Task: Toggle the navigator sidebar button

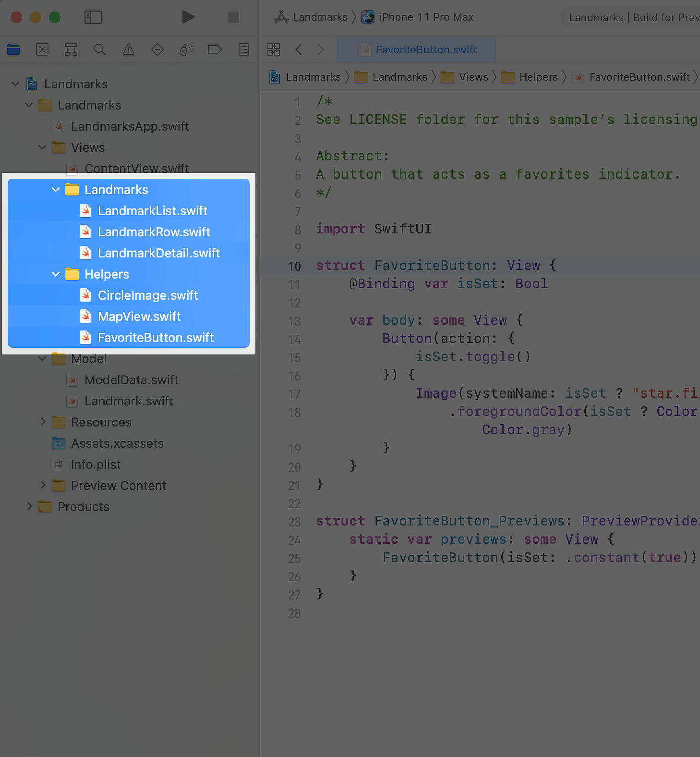Action: click(93, 17)
